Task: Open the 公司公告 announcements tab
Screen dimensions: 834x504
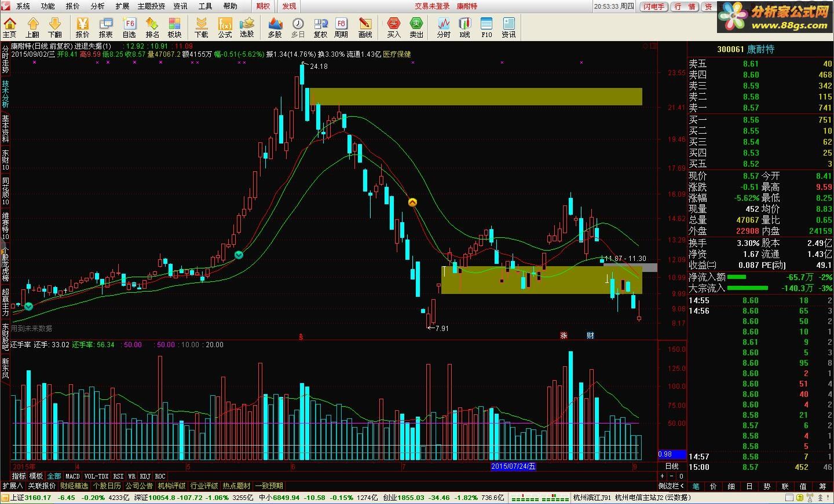Action: (139, 486)
